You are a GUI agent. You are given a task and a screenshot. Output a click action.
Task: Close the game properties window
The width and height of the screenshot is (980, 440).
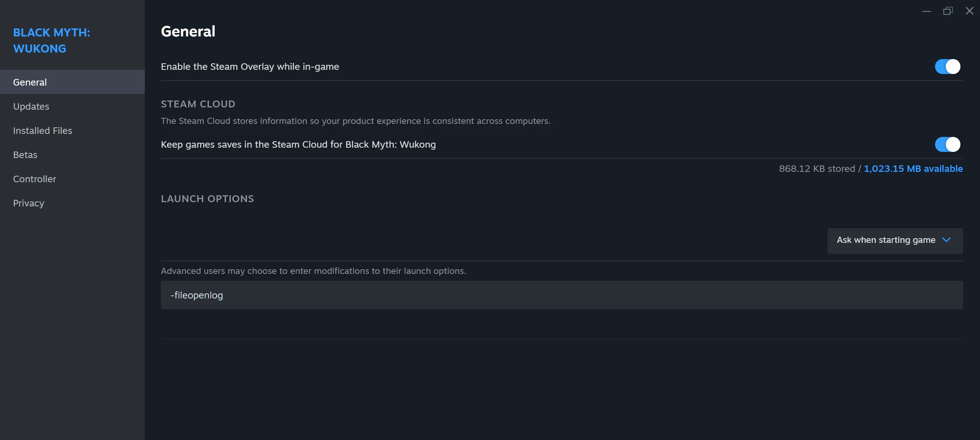tap(969, 11)
